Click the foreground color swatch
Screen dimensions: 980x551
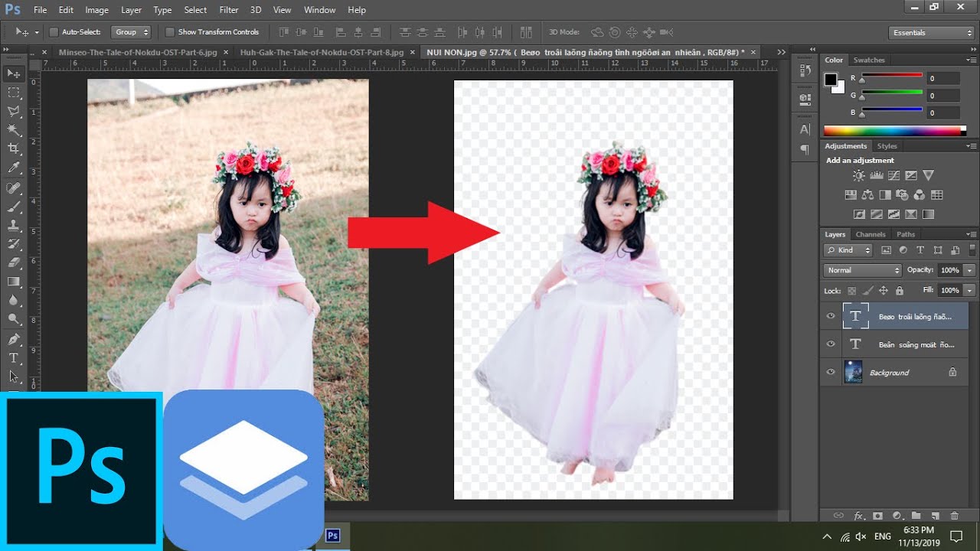tap(831, 79)
